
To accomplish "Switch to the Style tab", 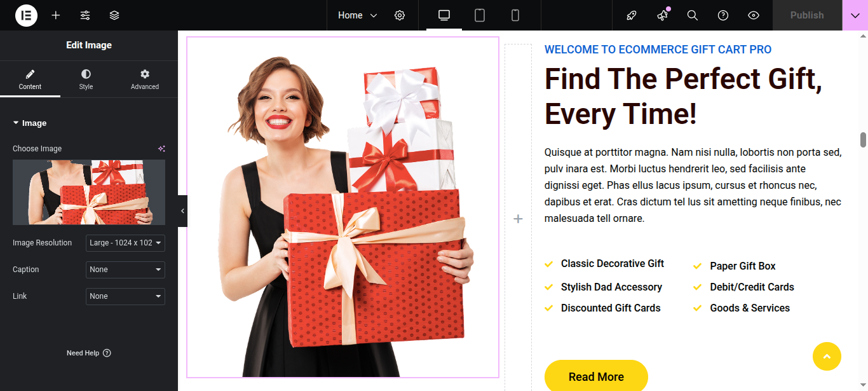I will click(x=86, y=79).
